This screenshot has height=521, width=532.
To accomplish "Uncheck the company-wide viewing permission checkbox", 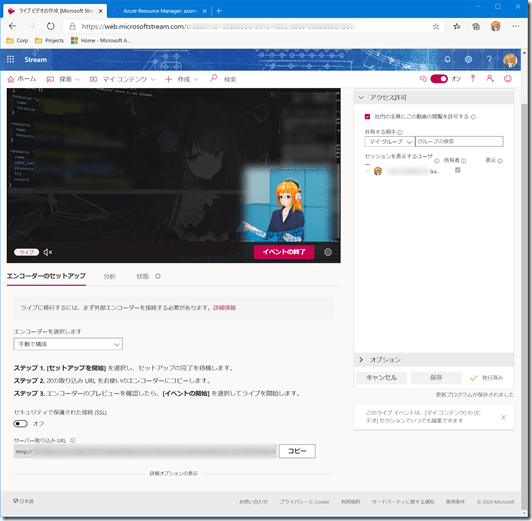I will tap(367, 116).
